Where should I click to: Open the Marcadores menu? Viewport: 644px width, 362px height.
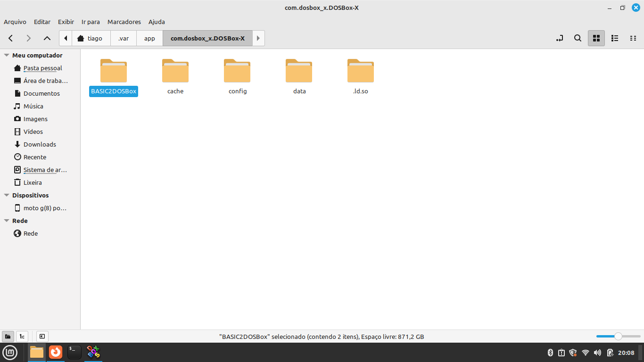124,22
